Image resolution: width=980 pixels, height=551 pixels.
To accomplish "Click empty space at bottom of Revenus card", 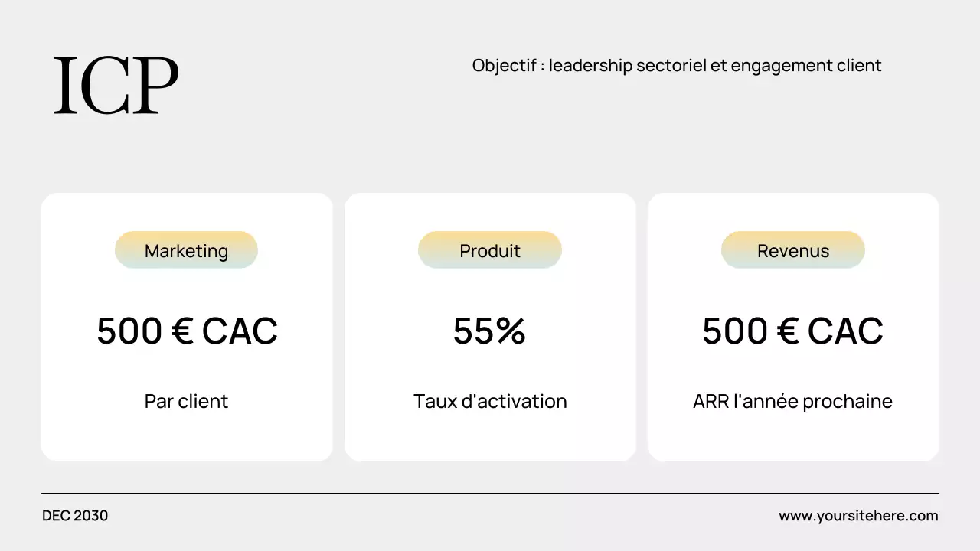I will point(793,440).
